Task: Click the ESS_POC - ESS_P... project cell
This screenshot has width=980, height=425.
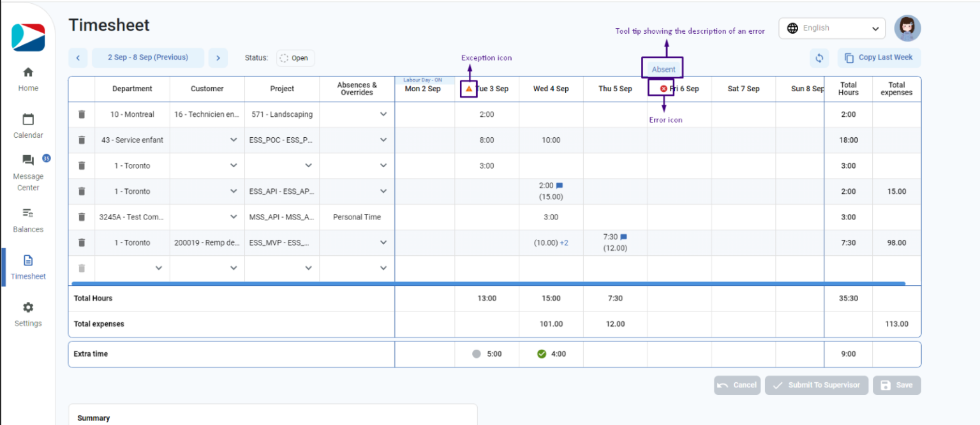Action: [282, 140]
